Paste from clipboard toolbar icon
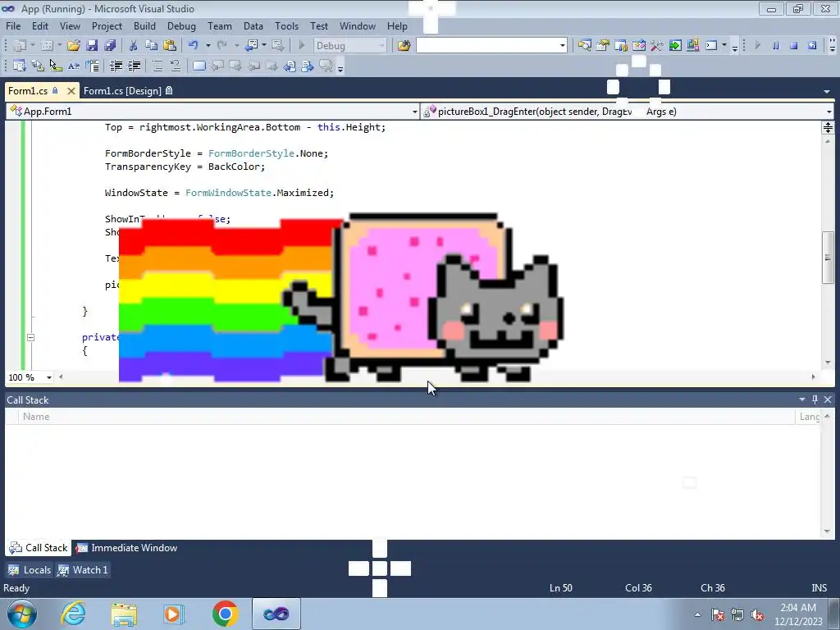 point(170,46)
